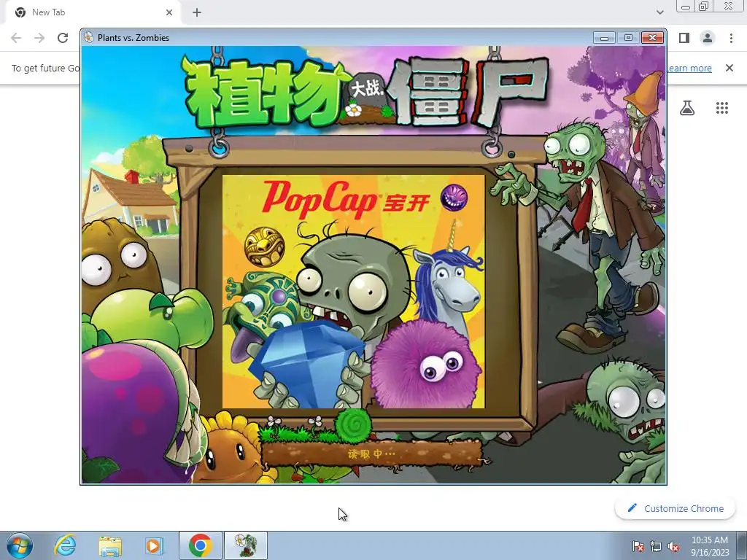Viewport: 747px width, 560px height.
Task: Minimize the Chrome window
Action: 686,6
